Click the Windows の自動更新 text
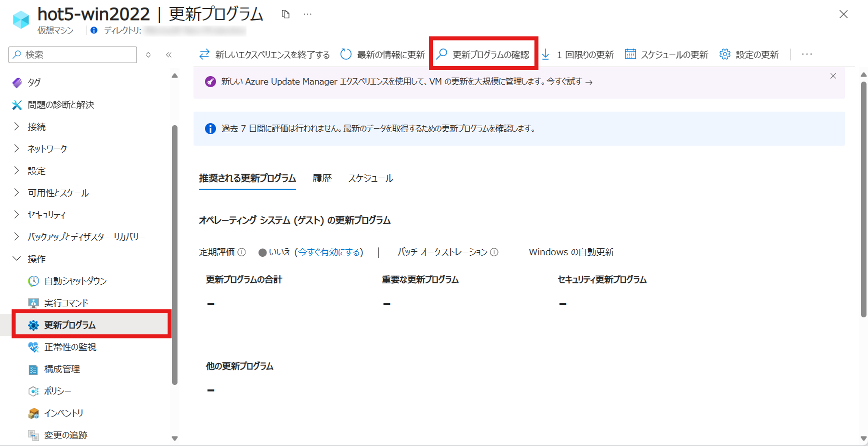 [x=571, y=252]
